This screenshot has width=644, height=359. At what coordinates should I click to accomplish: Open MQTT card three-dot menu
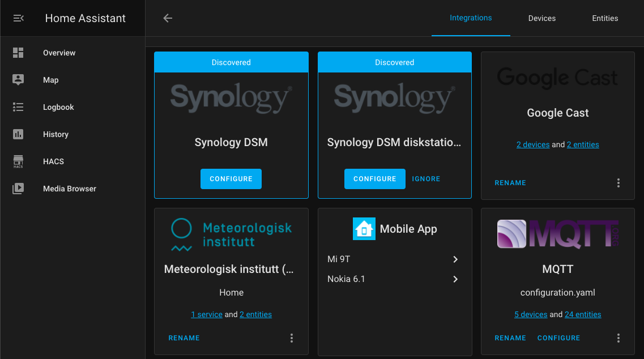[618, 338]
